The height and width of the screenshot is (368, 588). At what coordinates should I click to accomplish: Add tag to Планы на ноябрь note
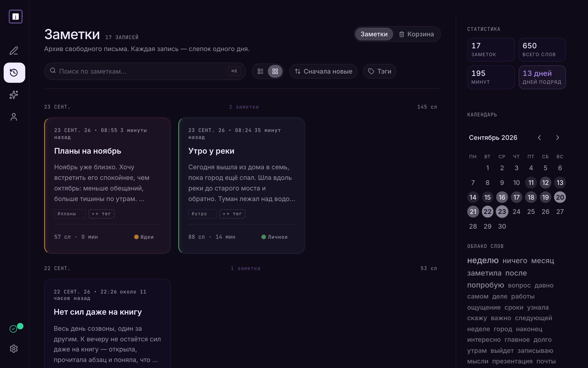pyautogui.click(x=101, y=214)
